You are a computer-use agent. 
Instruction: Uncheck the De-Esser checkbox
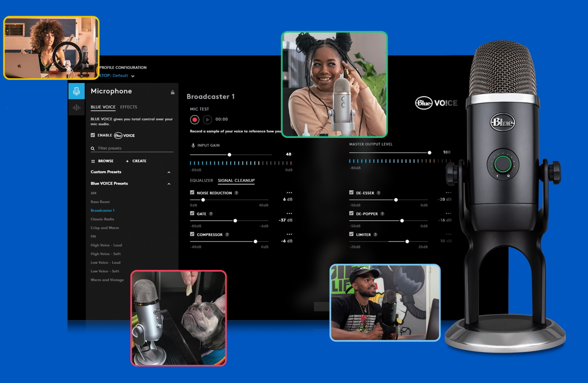(x=351, y=193)
